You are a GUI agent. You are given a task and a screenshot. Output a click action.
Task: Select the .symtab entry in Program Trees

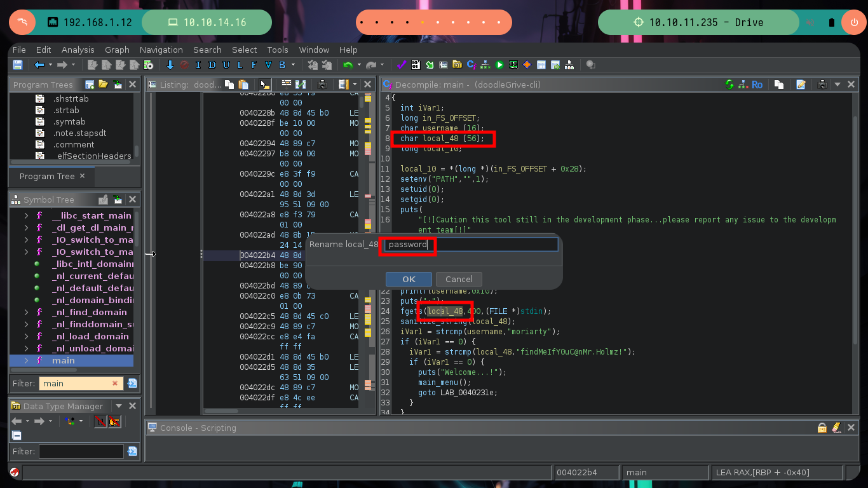[x=69, y=121]
